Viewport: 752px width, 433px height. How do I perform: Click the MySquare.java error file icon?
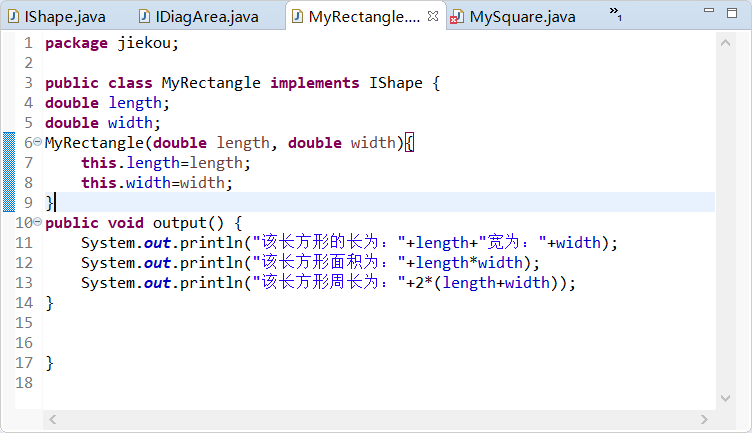457,17
